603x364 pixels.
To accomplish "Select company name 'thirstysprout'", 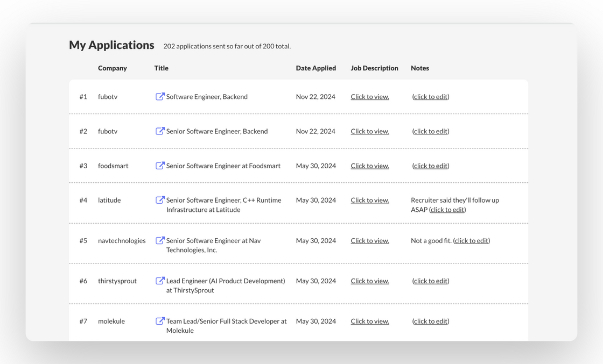I will click(x=117, y=281).
